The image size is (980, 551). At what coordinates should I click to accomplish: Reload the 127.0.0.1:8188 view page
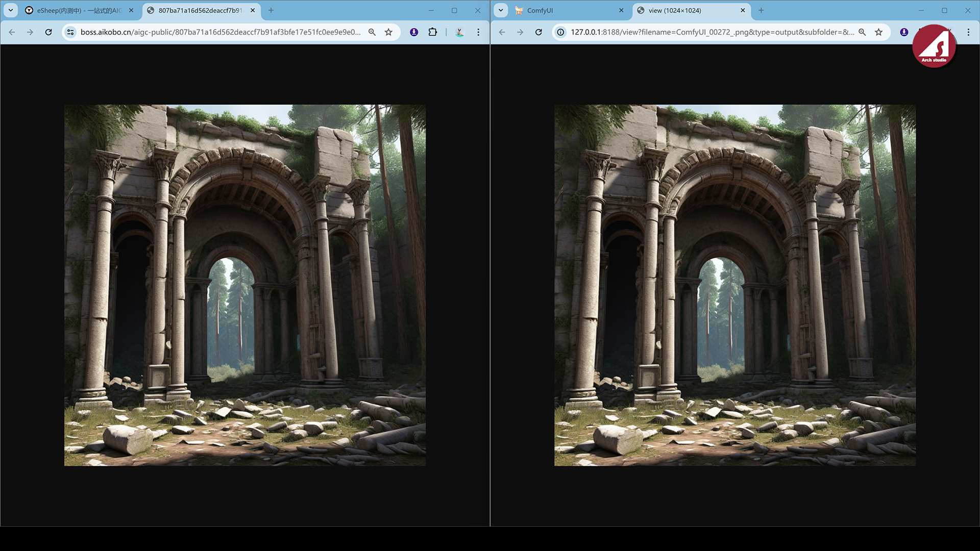(538, 32)
